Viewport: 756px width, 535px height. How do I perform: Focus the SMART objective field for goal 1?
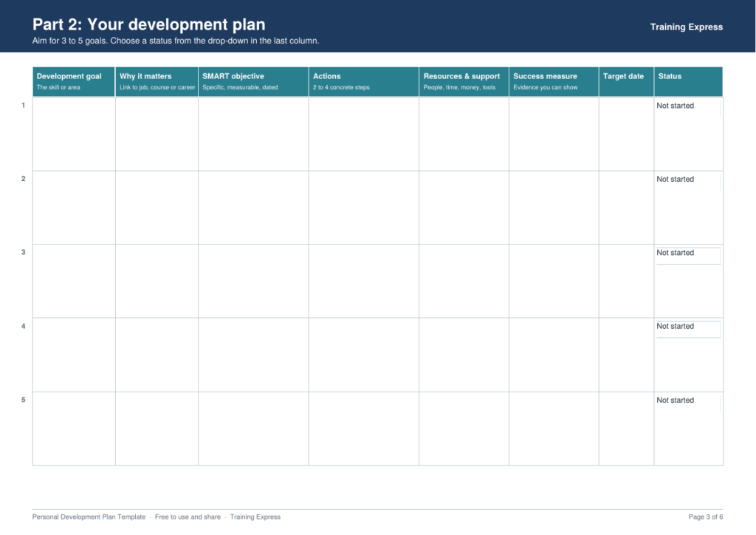click(x=253, y=134)
